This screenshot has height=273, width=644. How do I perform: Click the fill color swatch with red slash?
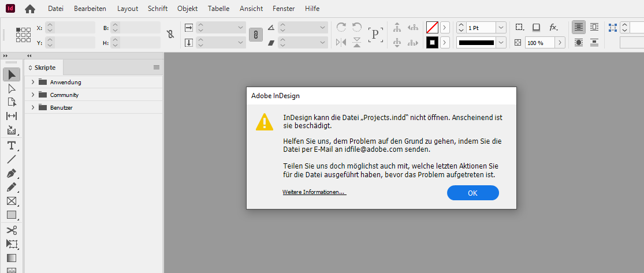click(431, 27)
